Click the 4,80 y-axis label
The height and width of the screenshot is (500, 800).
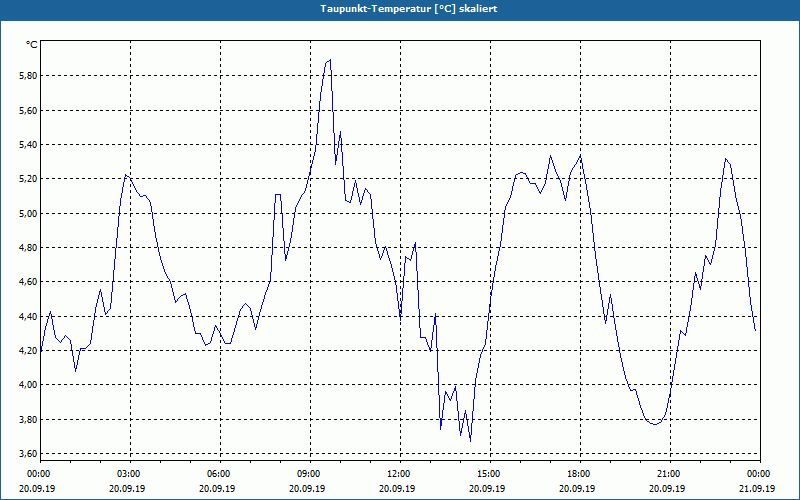pos(28,247)
